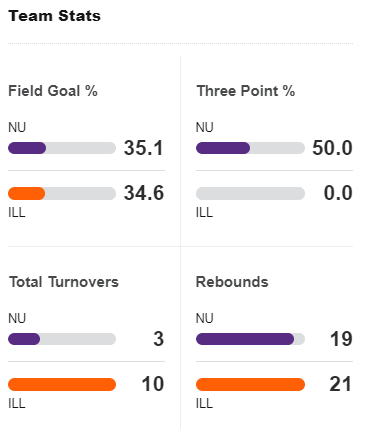Click ILL orange turnovers bar
The width and height of the screenshot is (367, 429).
(62, 384)
